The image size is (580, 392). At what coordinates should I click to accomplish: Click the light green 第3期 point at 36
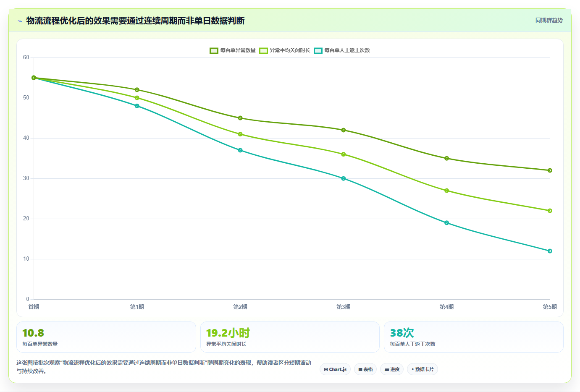pos(344,154)
